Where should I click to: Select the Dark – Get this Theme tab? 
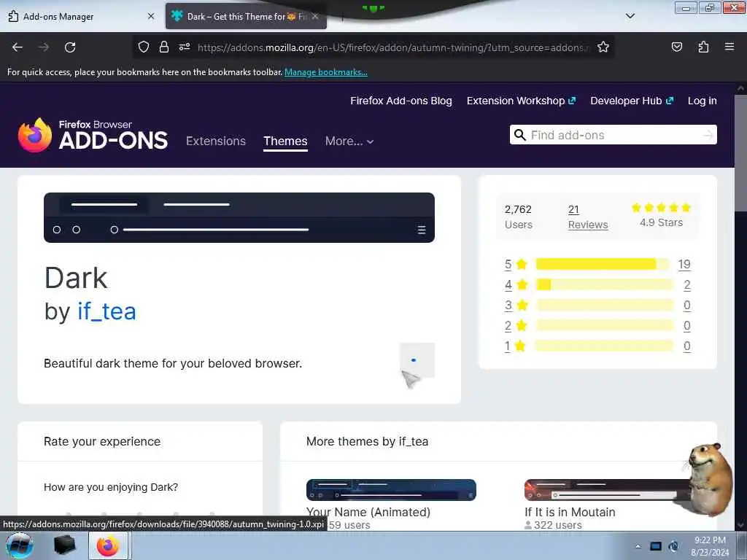pos(246,16)
